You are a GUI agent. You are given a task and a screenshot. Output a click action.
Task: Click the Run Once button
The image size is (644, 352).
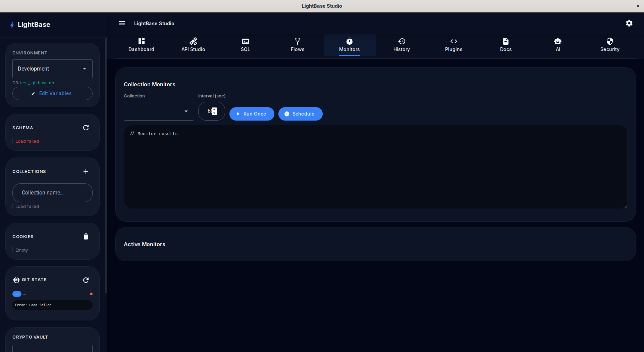point(252,114)
